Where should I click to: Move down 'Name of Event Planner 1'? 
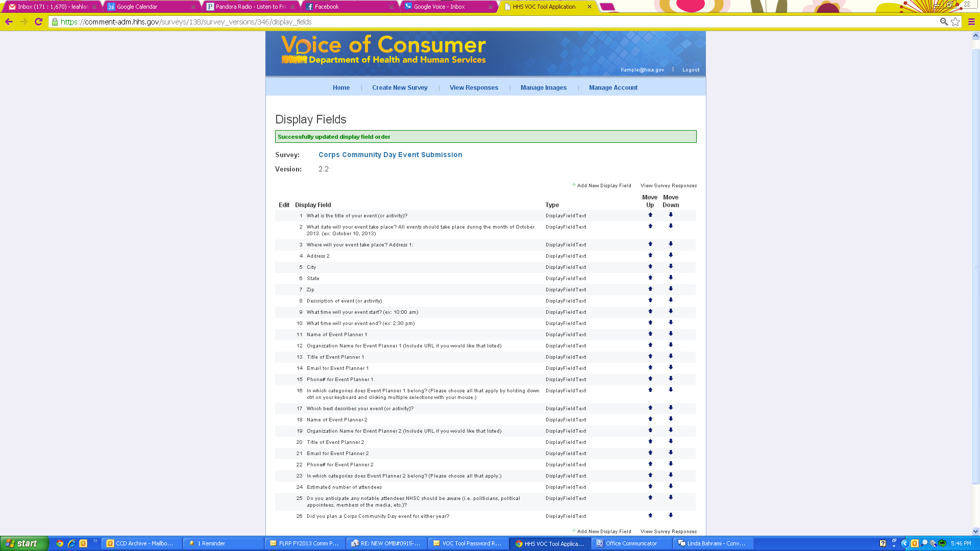click(x=671, y=334)
